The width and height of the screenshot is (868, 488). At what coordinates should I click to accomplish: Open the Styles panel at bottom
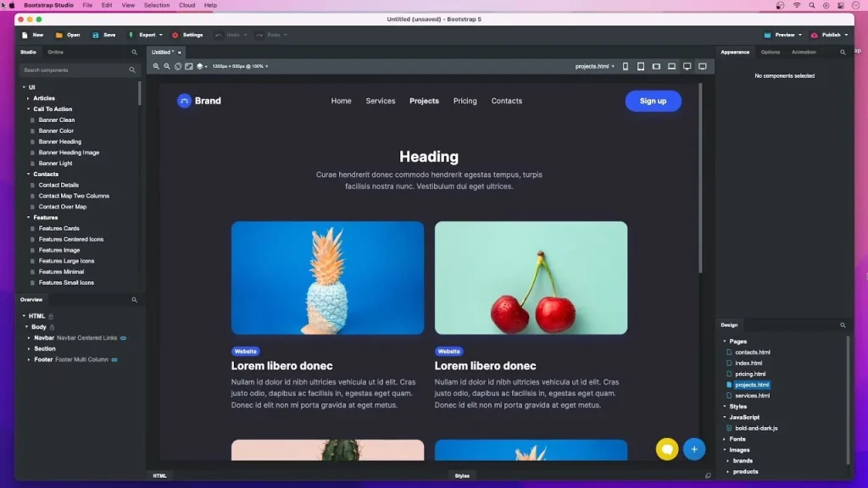(462, 476)
